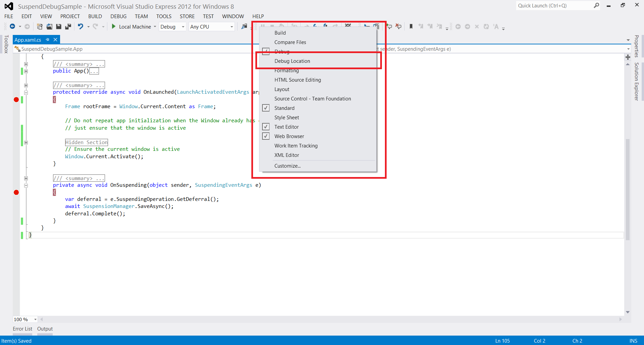Comment out the selected lines icon
The height and width of the screenshot is (345, 644).
(389, 27)
